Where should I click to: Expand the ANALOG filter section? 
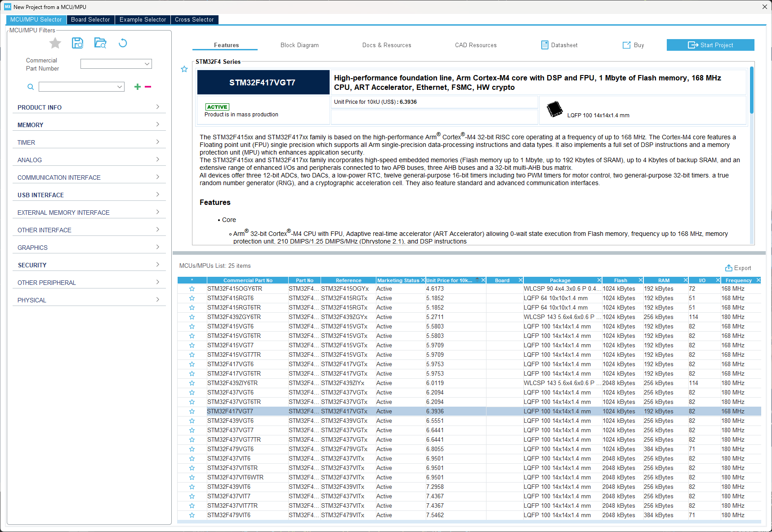click(x=89, y=160)
